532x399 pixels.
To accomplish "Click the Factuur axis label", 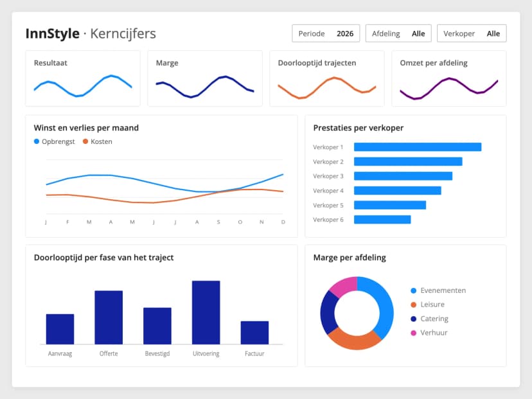I will click(x=254, y=353).
